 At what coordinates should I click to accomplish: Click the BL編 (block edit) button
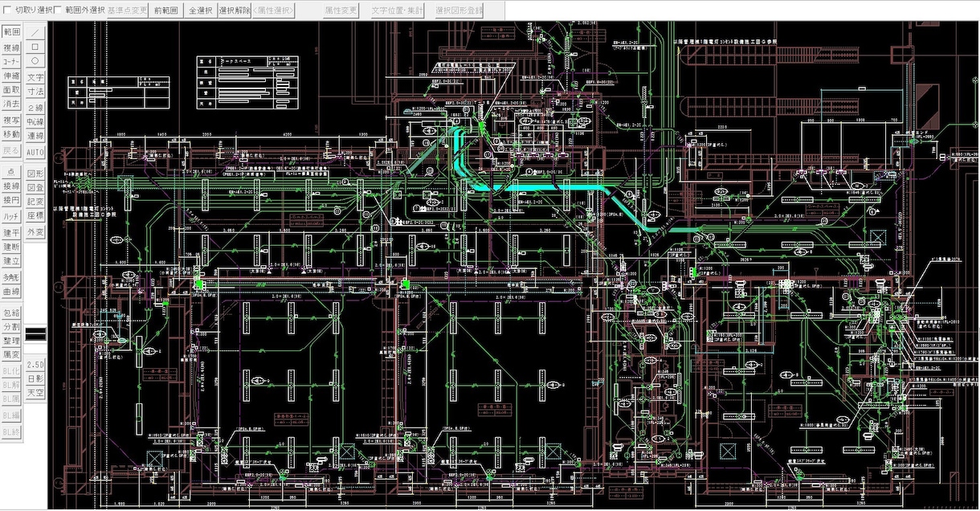[11, 416]
